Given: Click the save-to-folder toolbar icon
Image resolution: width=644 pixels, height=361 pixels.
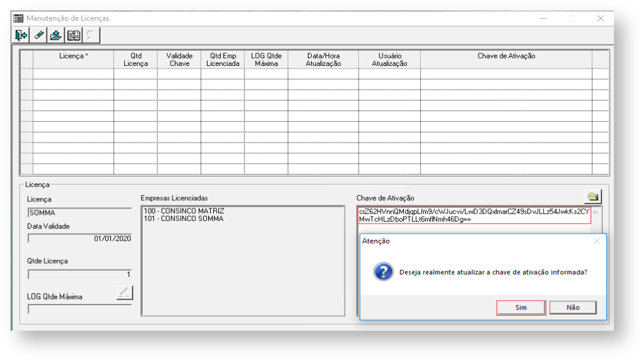Looking at the screenshot, I should pos(56,35).
